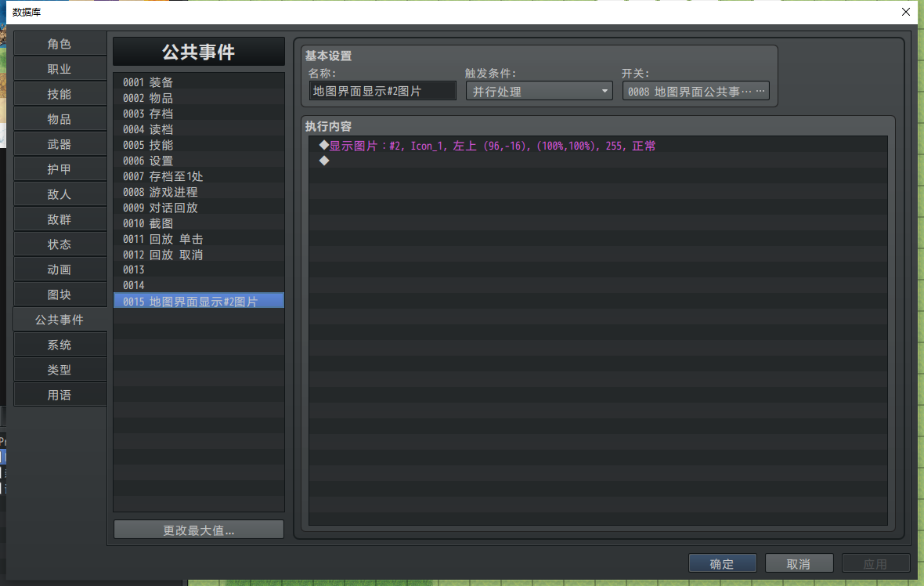Select the empty command line diamond

pyautogui.click(x=324, y=161)
